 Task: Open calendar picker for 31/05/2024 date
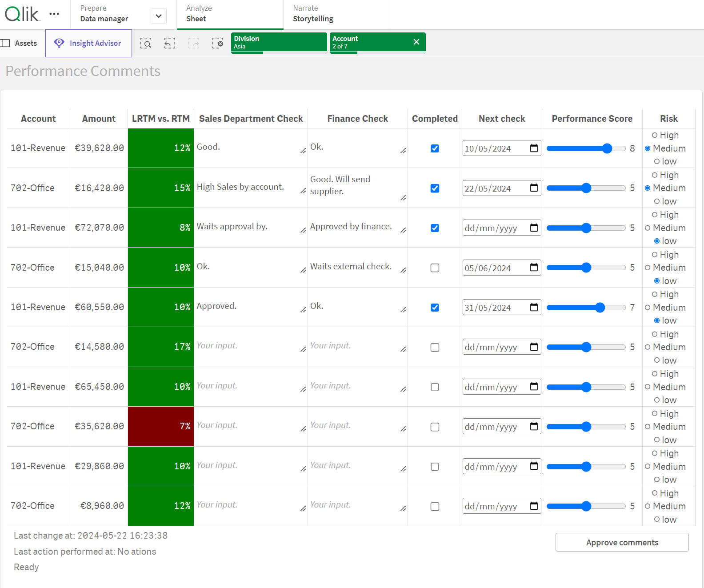coord(534,307)
